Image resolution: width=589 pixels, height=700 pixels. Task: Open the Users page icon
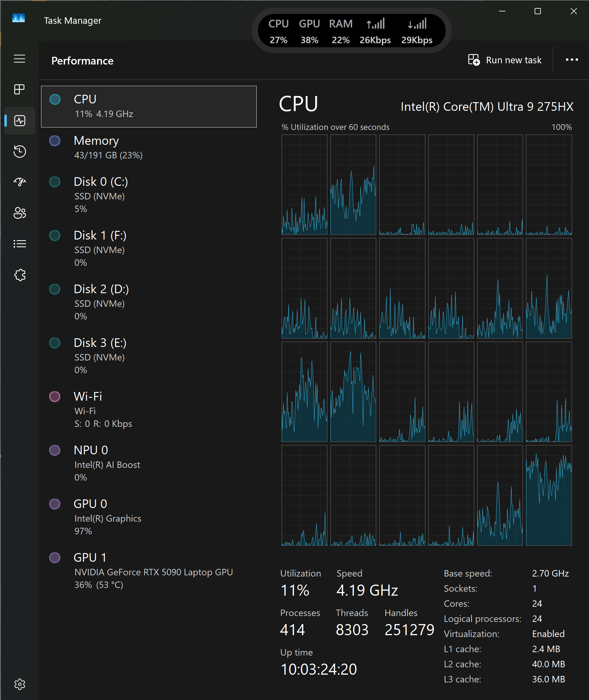(19, 213)
